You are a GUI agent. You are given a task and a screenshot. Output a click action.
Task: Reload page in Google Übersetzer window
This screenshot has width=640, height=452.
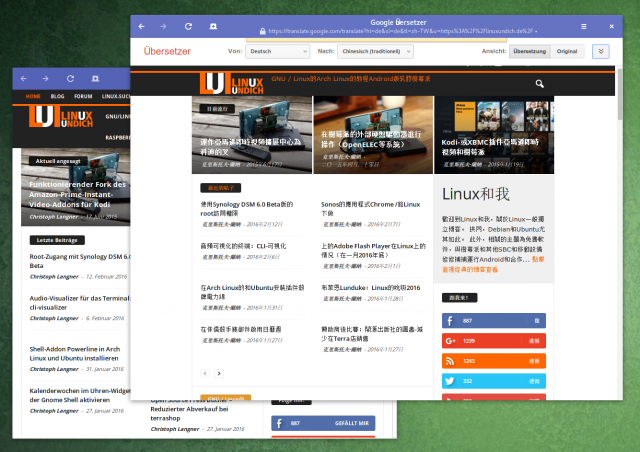coord(188,27)
